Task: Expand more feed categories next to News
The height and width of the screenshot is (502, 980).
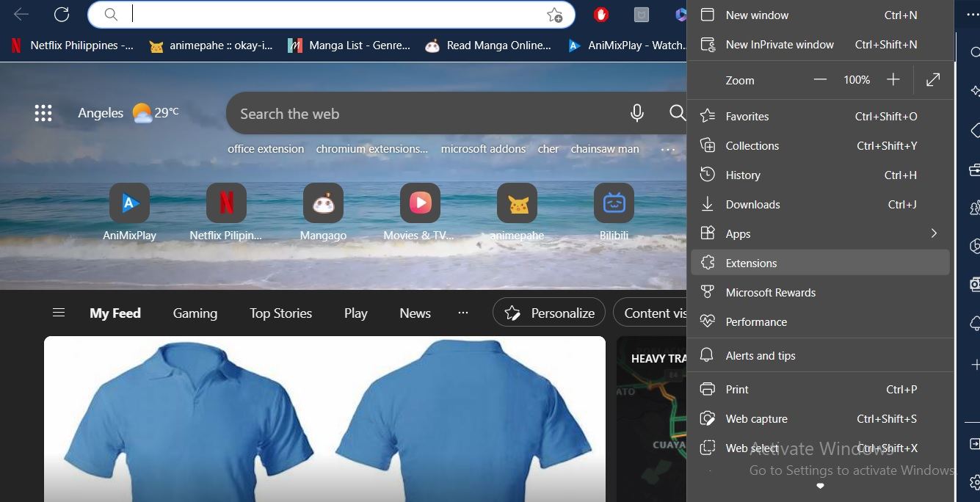Action: pyautogui.click(x=462, y=313)
